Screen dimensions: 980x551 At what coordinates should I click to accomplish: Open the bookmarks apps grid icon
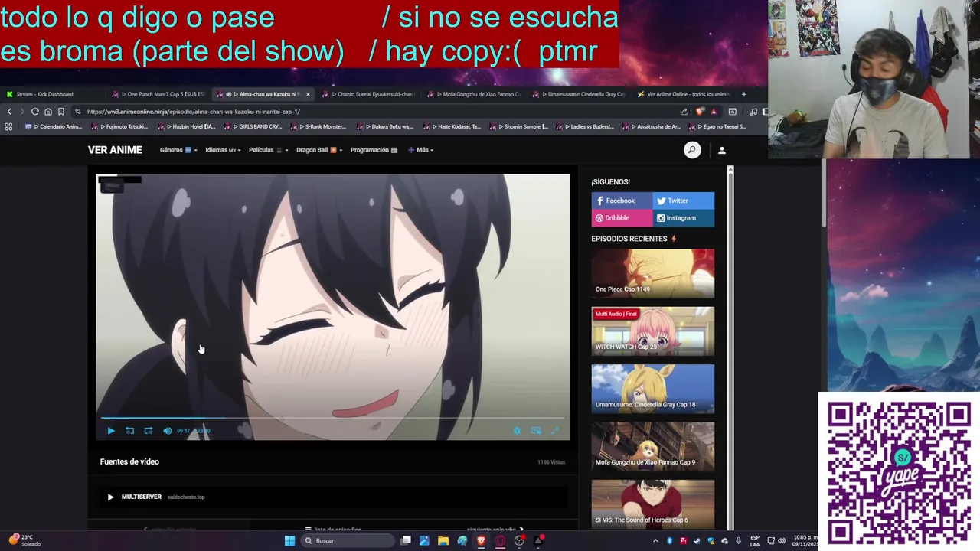tap(8, 126)
